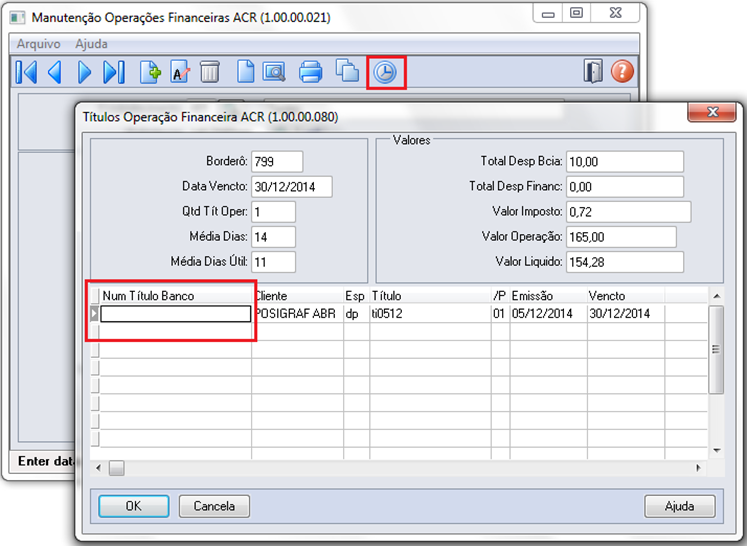Select the 01 /P column cell

(500, 314)
